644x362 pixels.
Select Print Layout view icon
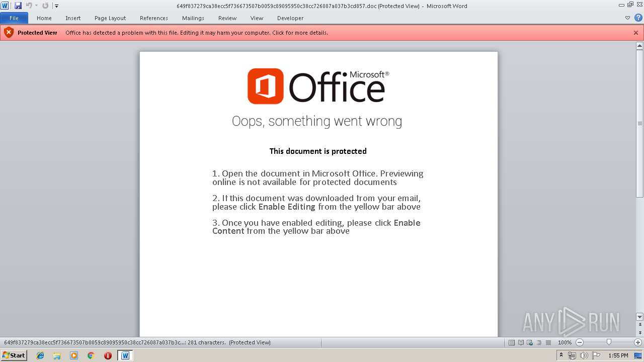click(512, 342)
